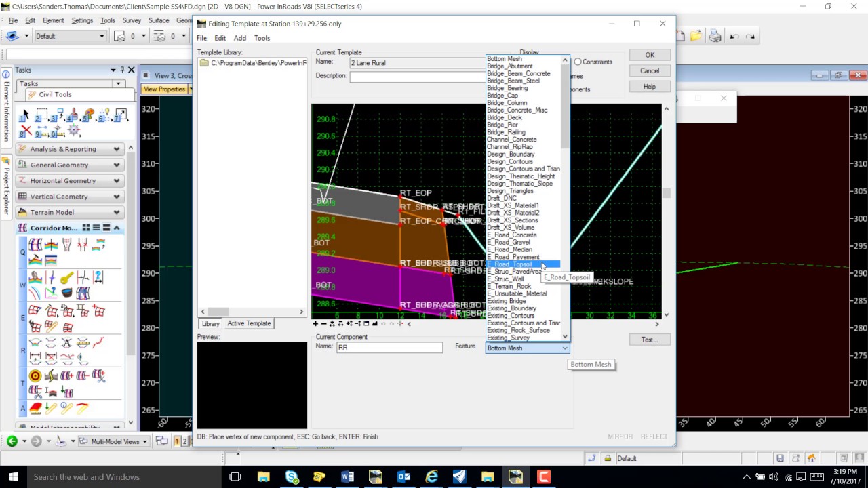Viewport: 868px width, 488px height.
Task: Click the Task View icon in the taskbar
Action: 235,477
